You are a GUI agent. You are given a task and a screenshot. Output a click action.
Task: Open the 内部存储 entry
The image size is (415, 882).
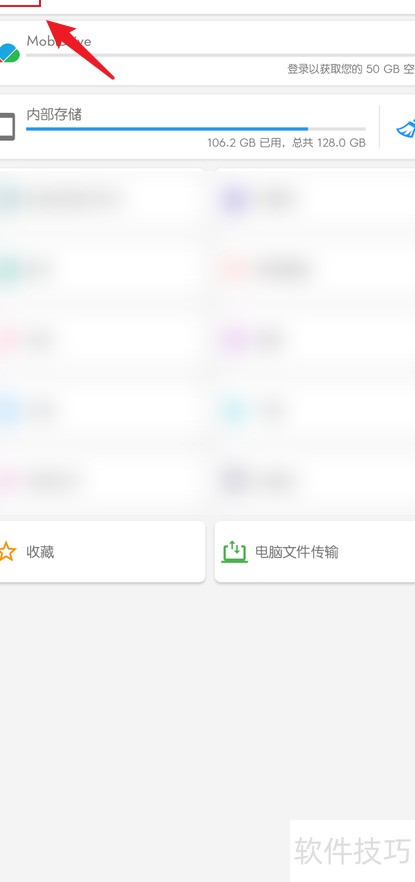(x=54, y=115)
